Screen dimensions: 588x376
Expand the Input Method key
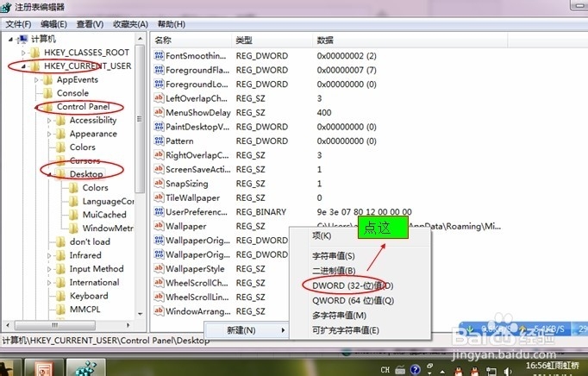(49, 269)
